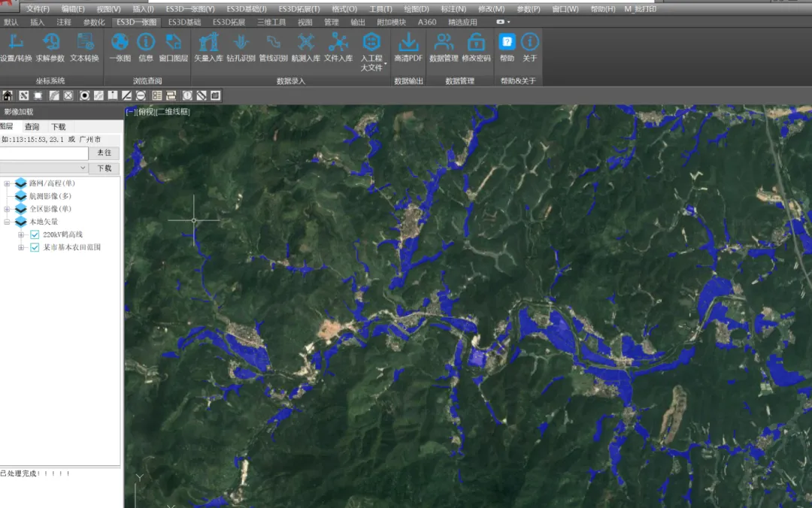812x508 pixels.
Task: Open the 帮助(H) menu
Action: coord(603,9)
